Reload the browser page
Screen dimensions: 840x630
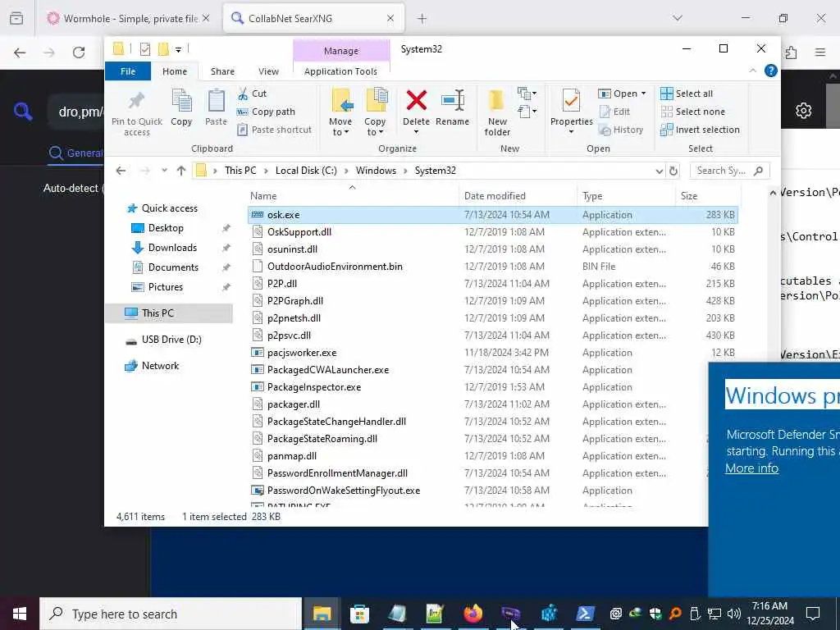point(79,52)
